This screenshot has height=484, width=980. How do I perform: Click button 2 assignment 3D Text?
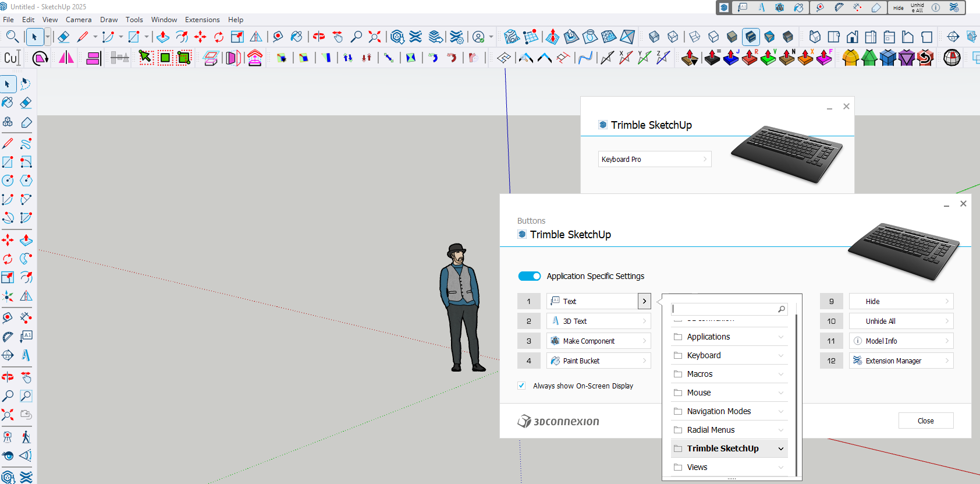(599, 321)
